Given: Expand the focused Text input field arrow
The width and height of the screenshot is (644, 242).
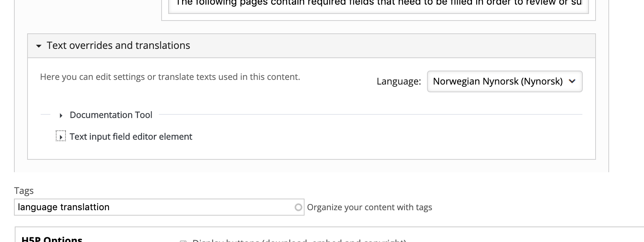Looking at the screenshot, I should pyautogui.click(x=61, y=137).
